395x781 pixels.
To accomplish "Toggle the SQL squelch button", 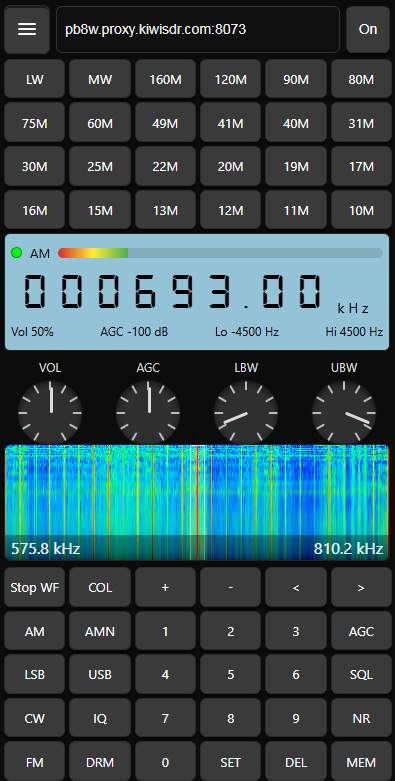I will click(361, 674).
